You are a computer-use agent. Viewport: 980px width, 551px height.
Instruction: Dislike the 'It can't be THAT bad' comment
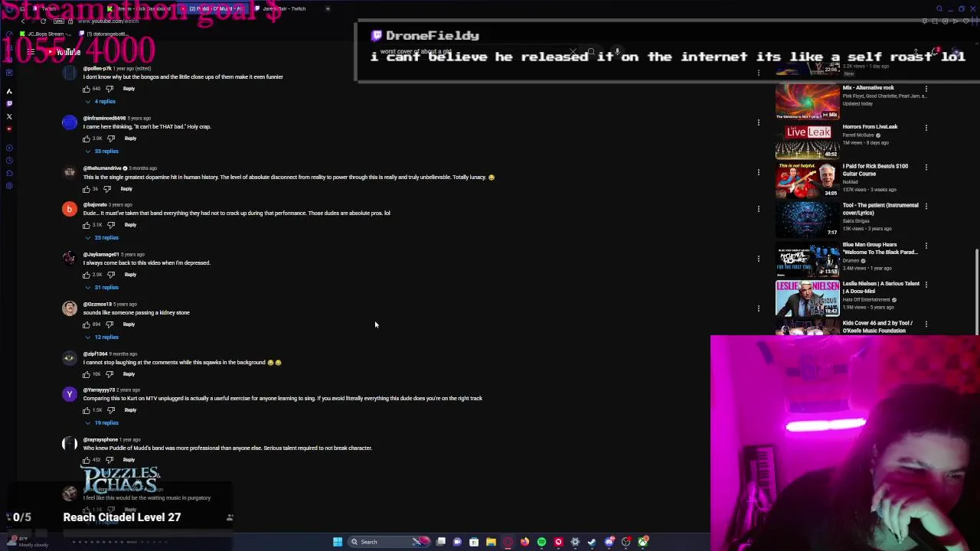click(111, 139)
